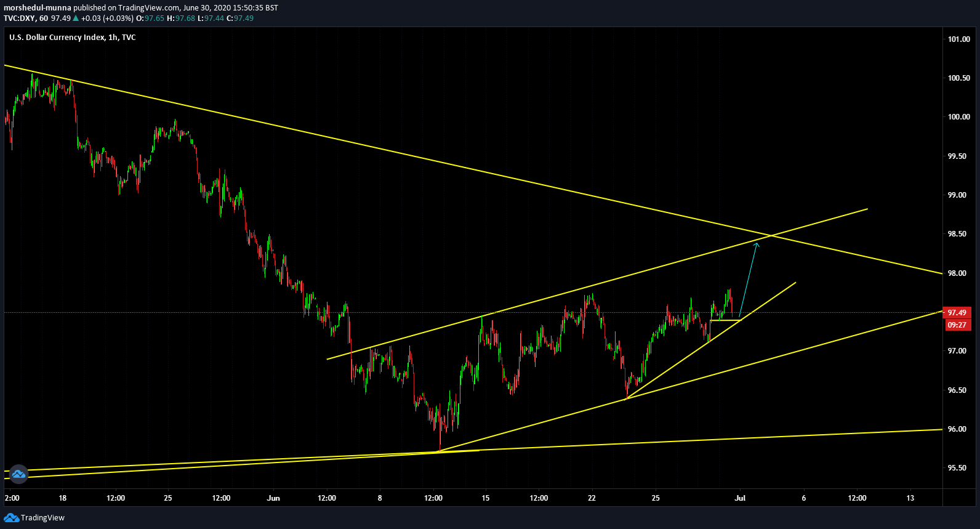Click the 99.00 price axis label
The height and width of the screenshot is (529, 980).
click(x=957, y=195)
